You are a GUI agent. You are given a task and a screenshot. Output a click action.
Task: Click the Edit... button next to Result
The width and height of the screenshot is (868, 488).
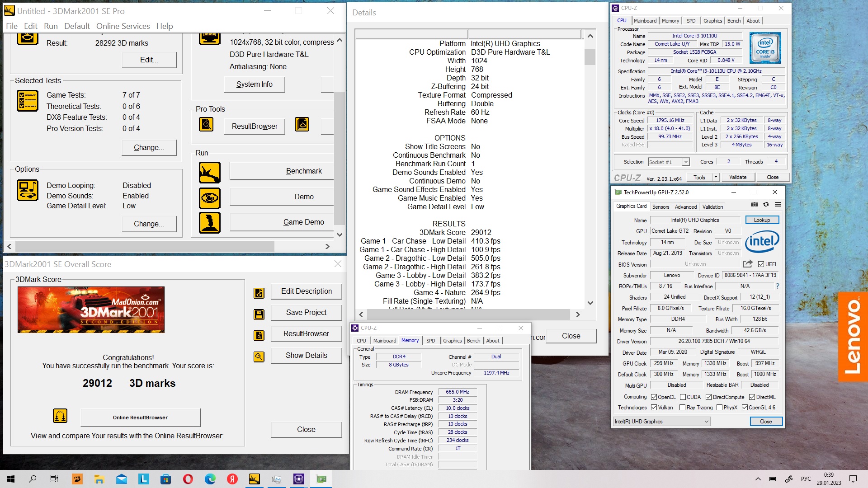coord(149,60)
